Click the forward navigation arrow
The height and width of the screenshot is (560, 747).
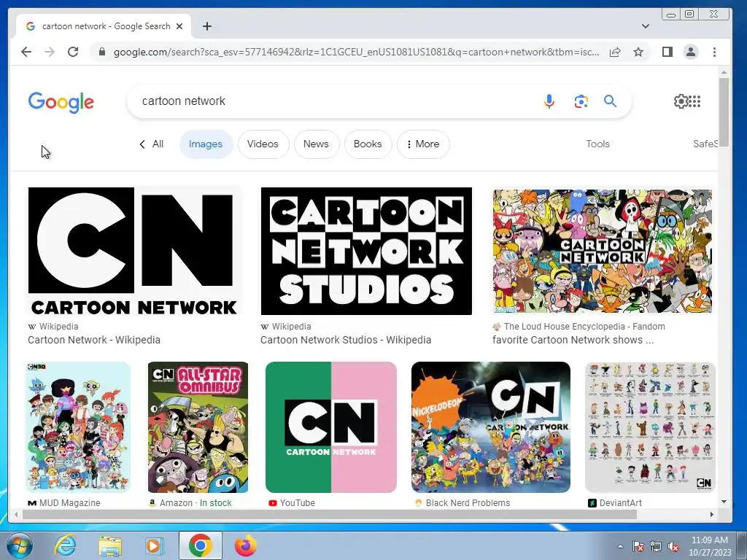tap(50, 52)
